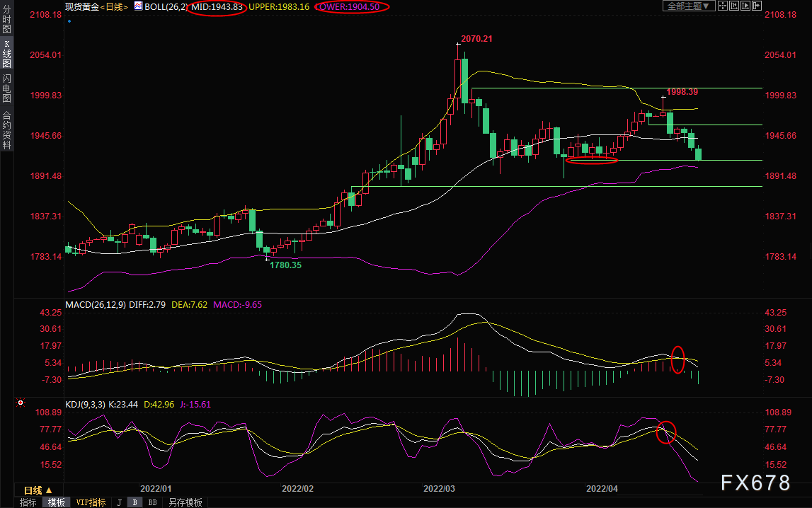Expand the 日线 period selector
The height and width of the screenshot is (508, 812).
tap(38, 490)
